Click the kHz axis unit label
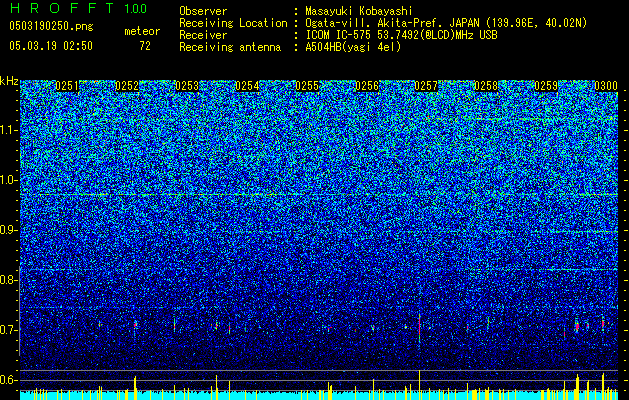The width and height of the screenshot is (629, 400). click(9, 81)
